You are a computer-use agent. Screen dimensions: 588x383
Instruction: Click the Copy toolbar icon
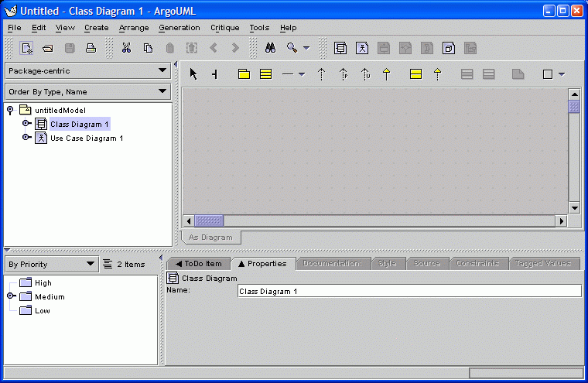(x=148, y=48)
